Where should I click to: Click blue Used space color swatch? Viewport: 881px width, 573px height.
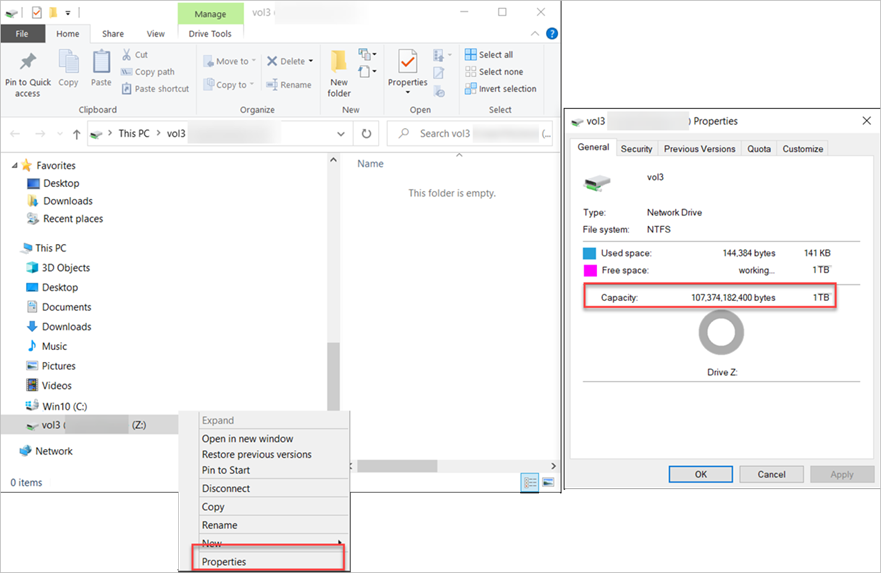tap(589, 253)
